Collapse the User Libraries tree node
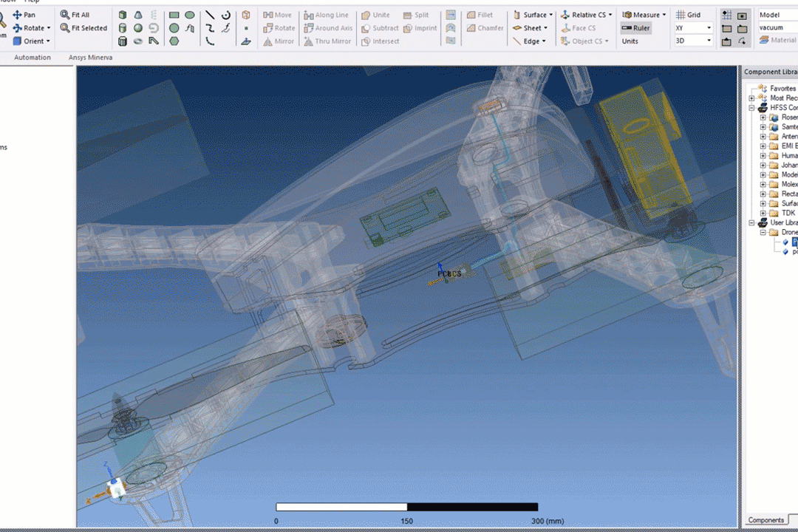The image size is (798, 532). coord(751,222)
